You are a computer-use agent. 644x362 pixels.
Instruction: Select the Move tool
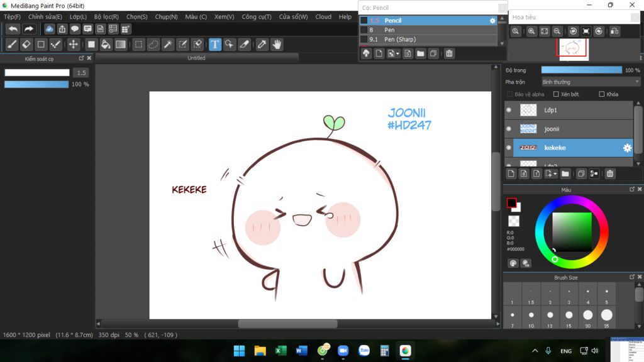pos(73,45)
